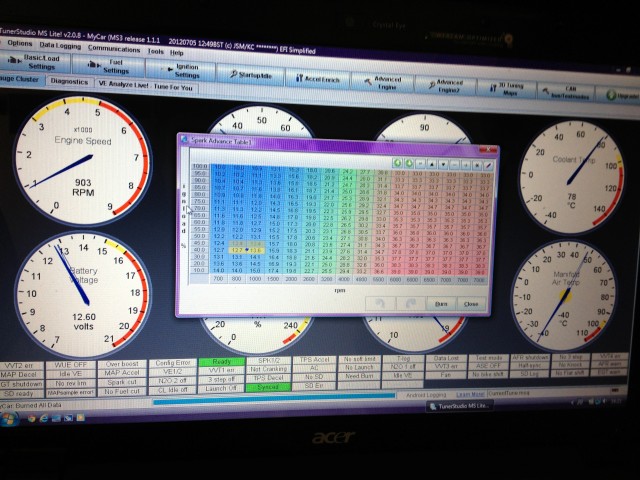Screen dimensions: 640x480
Task: Click the Manifold Air Temp gauge
Action: click(565, 296)
